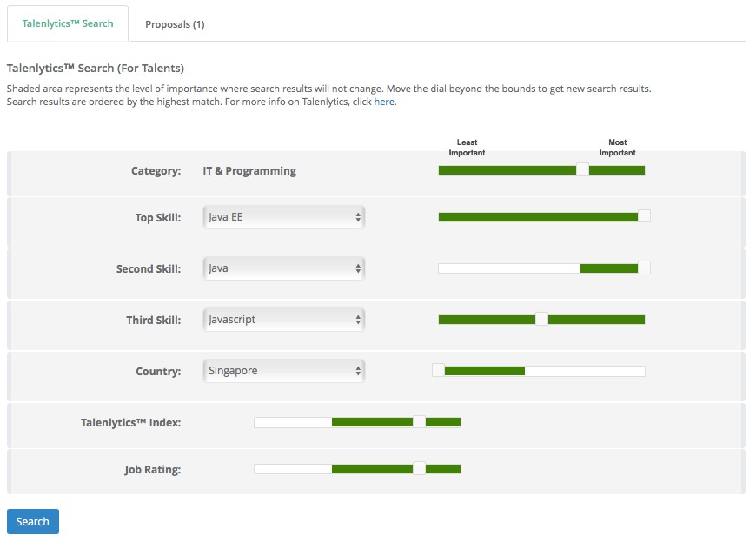Follow the 'here' link for Talenlytics info
756x542 pixels.
(384, 102)
